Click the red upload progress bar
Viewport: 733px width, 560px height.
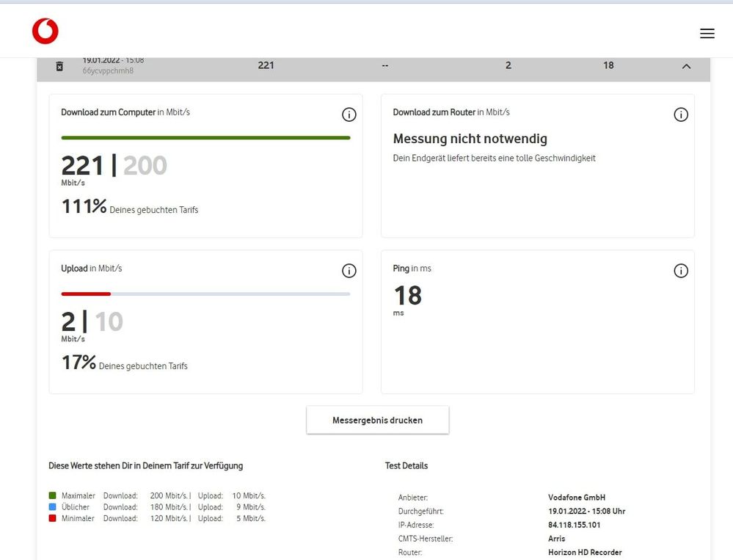(x=86, y=294)
